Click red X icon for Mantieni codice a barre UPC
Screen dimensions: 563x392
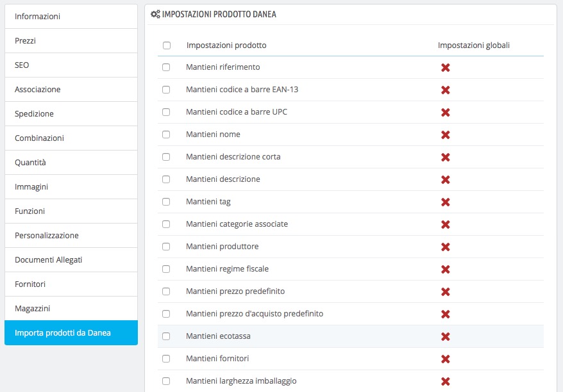(446, 112)
